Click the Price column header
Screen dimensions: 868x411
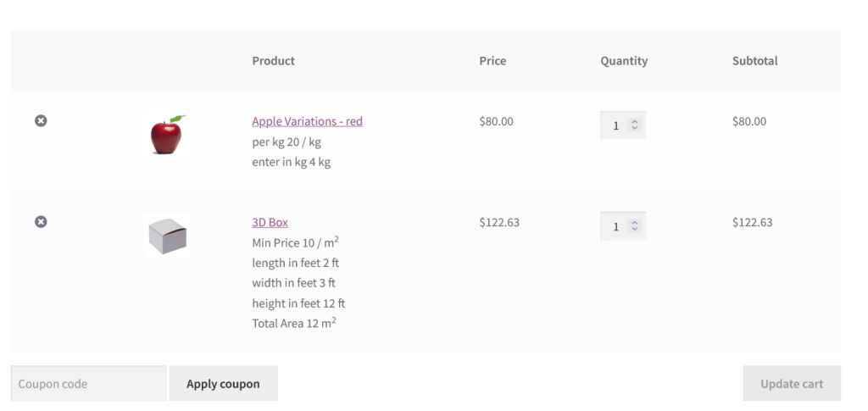[x=492, y=61]
